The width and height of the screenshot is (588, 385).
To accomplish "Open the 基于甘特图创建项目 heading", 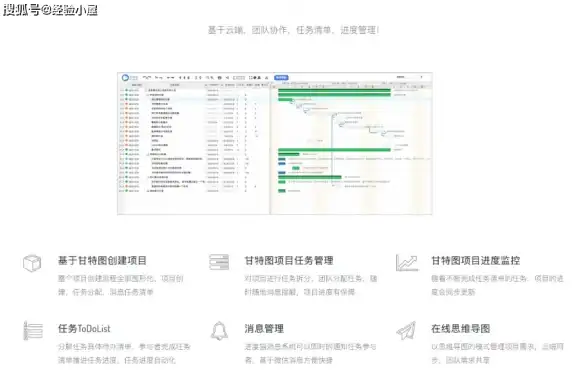I will point(102,261).
